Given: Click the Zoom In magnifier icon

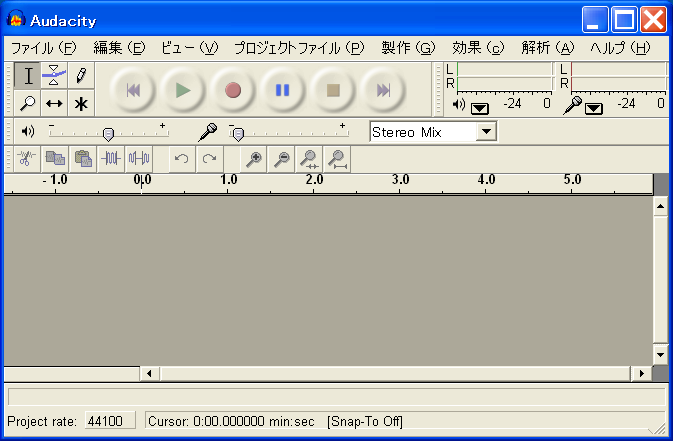Looking at the screenshot, I should pyautogui.click(x=254, y=159).
